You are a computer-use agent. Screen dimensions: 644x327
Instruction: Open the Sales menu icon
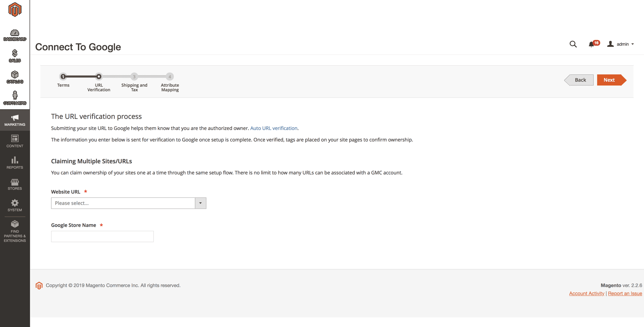coord(15,56)
